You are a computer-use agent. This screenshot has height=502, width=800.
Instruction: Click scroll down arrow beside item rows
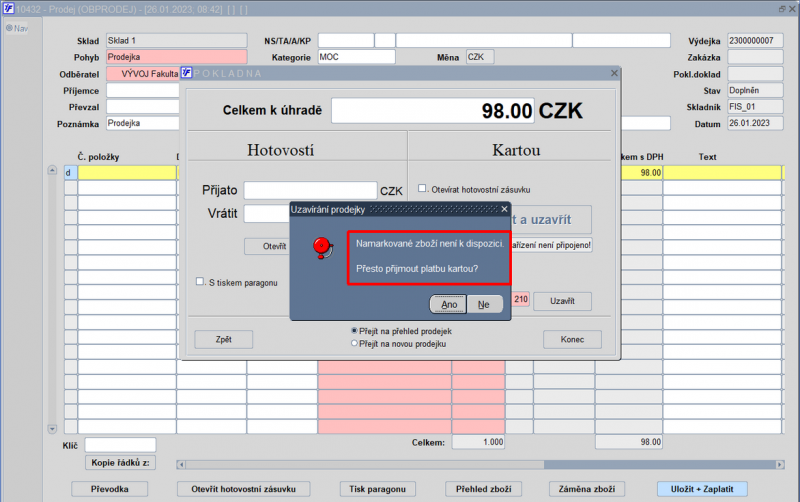(52, 429)
